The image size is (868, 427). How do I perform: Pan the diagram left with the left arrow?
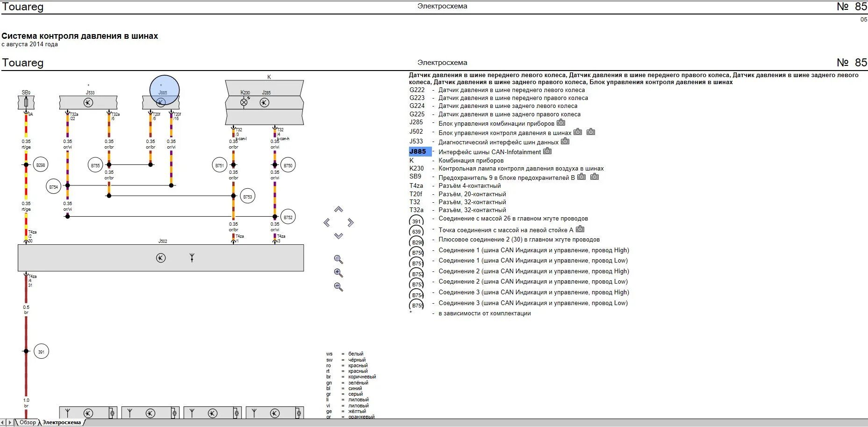pyautogui.click(x=327, y=222)
